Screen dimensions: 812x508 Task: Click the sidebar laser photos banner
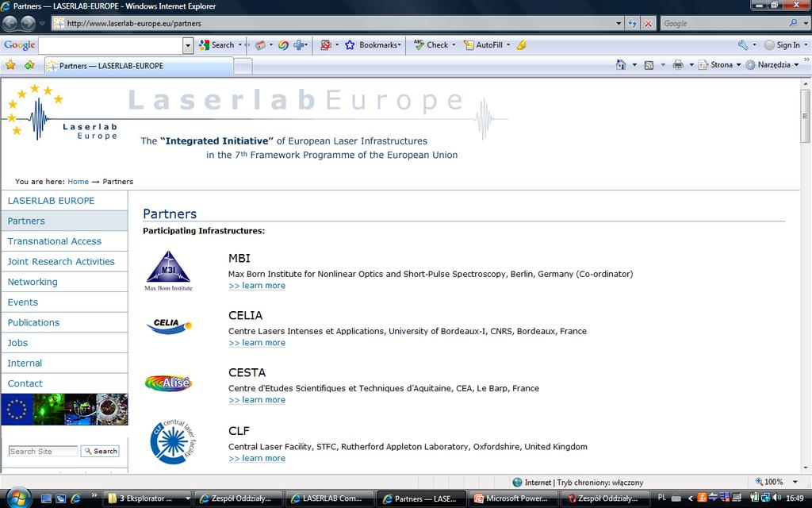click(x=65, y=409)
